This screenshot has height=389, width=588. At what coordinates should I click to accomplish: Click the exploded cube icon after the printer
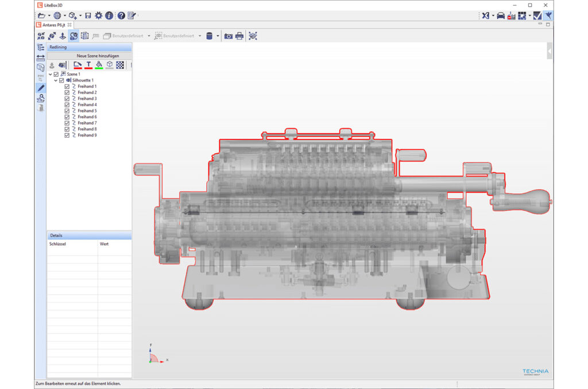coord(253,36)
